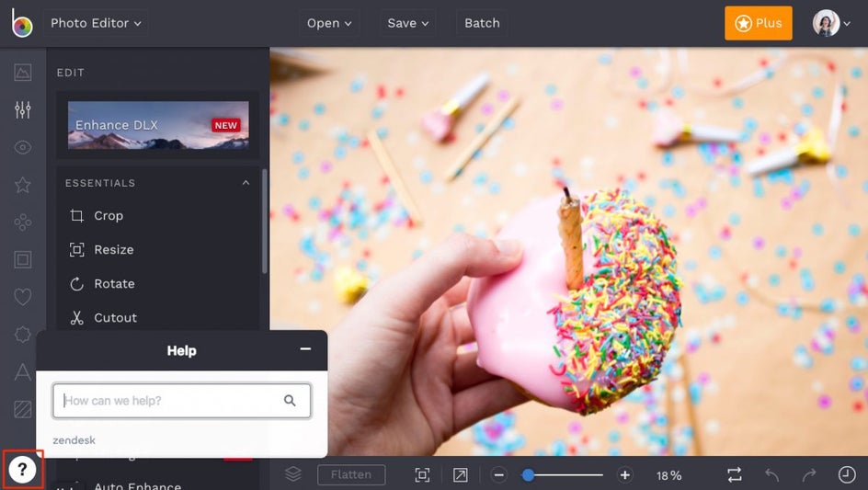
Task: Click the zoom slider handle
Action: 528,475
